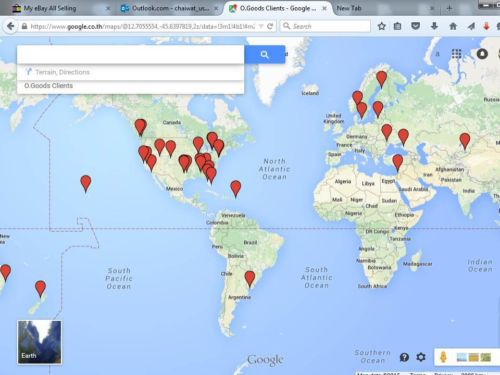The width and height of the screenshot is (500, 375).
Task: Go back with browser back arrow
Action: pyautogui.click(x=11, y=26)
